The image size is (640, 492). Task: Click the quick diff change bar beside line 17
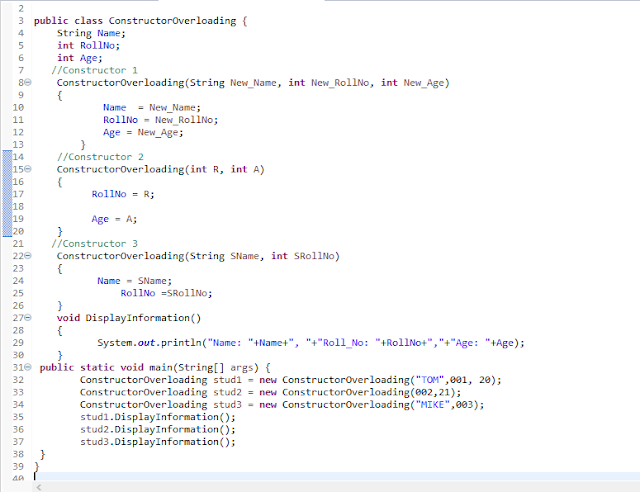pyautogui.click(x=5, y=194)
